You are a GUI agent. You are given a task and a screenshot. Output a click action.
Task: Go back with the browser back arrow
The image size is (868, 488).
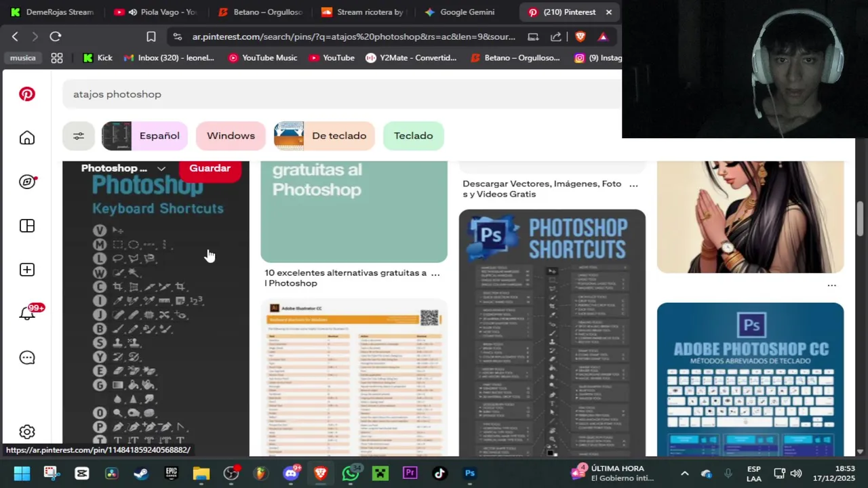tap(15, 37)
